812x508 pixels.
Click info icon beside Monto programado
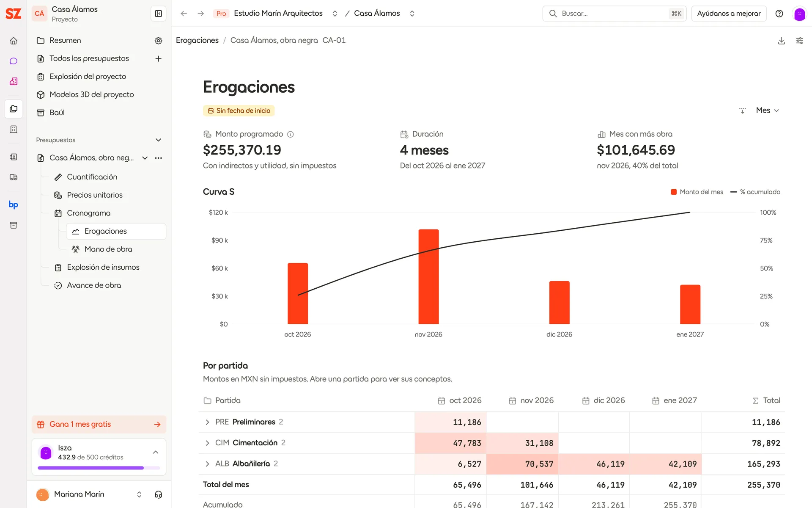click(291, 134)
